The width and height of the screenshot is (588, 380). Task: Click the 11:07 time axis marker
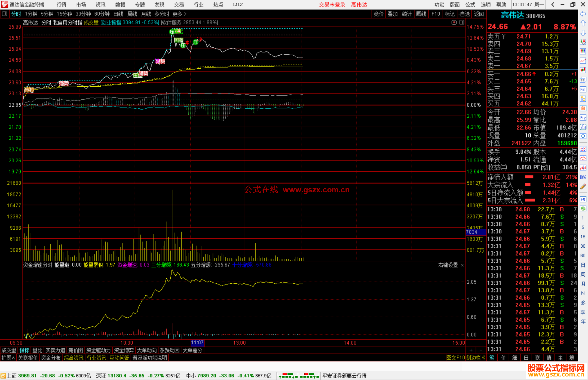[197, 343]
